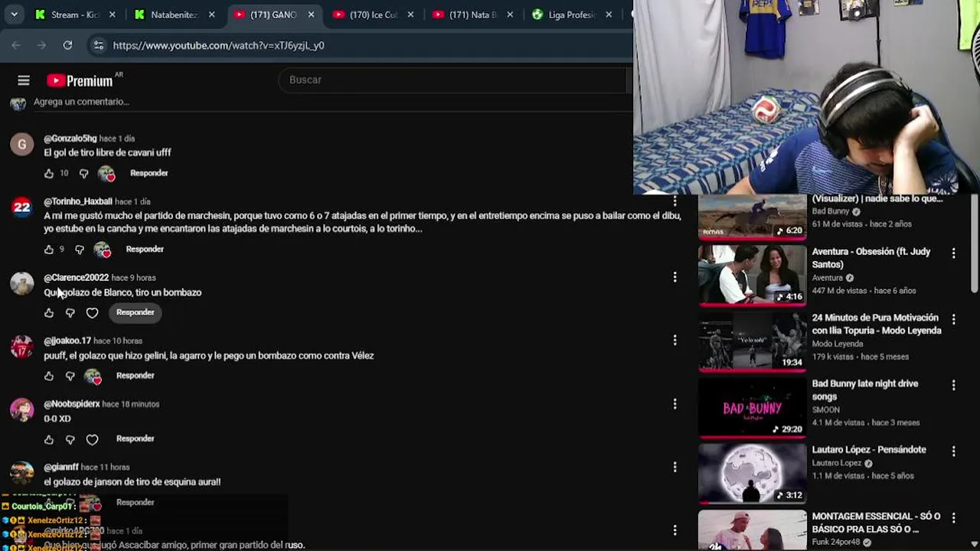Click the YouTube Buscar search field

[x=453, y=80]
